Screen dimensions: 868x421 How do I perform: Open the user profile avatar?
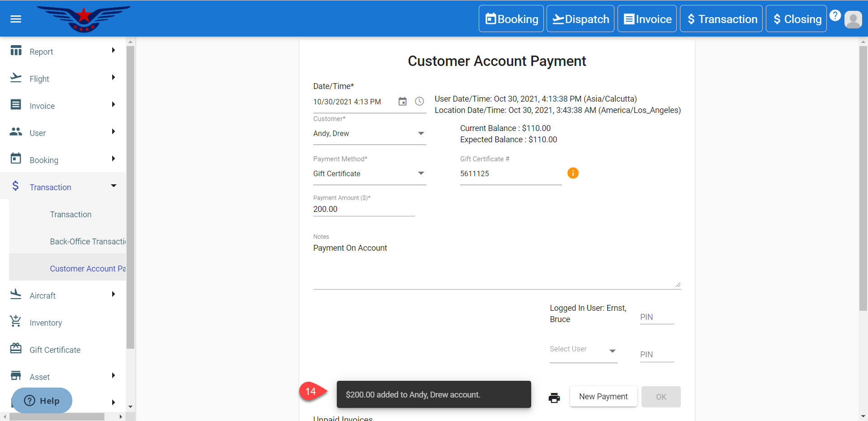tap(853, 19)
